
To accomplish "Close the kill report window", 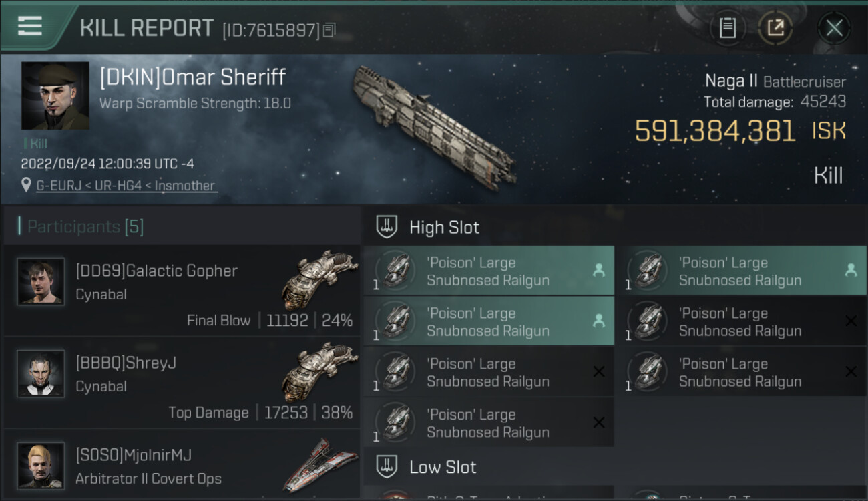I will [834, 28].
